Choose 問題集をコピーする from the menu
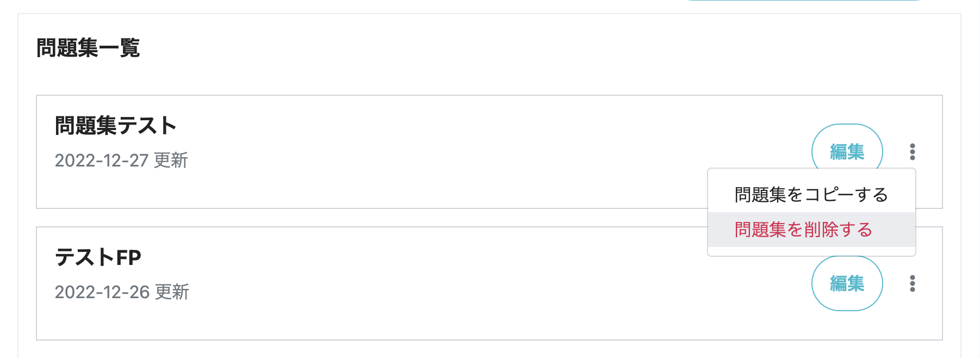 point(811,195)
